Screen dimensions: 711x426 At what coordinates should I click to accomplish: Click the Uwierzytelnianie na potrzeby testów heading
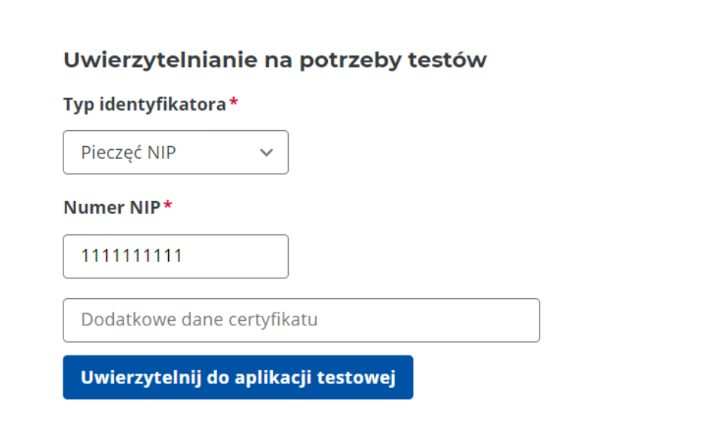[275, 60]
